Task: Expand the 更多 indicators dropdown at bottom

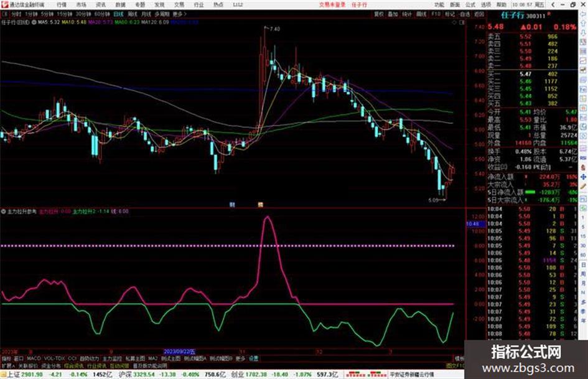Action: pyautogui.click(x=240, y=358)
